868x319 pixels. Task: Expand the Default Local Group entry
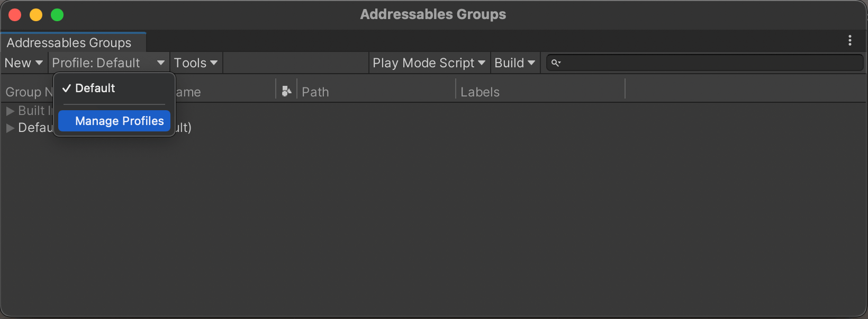10,128
